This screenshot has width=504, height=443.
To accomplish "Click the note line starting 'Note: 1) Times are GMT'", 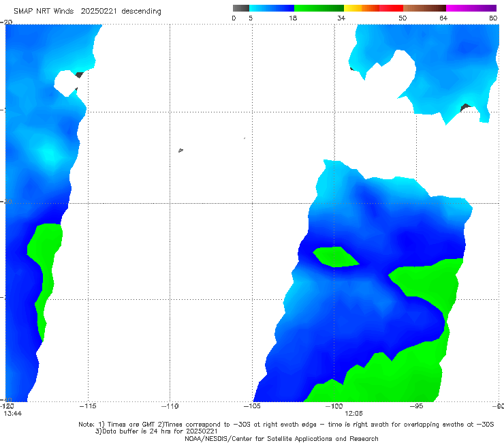I will [286, 425].
